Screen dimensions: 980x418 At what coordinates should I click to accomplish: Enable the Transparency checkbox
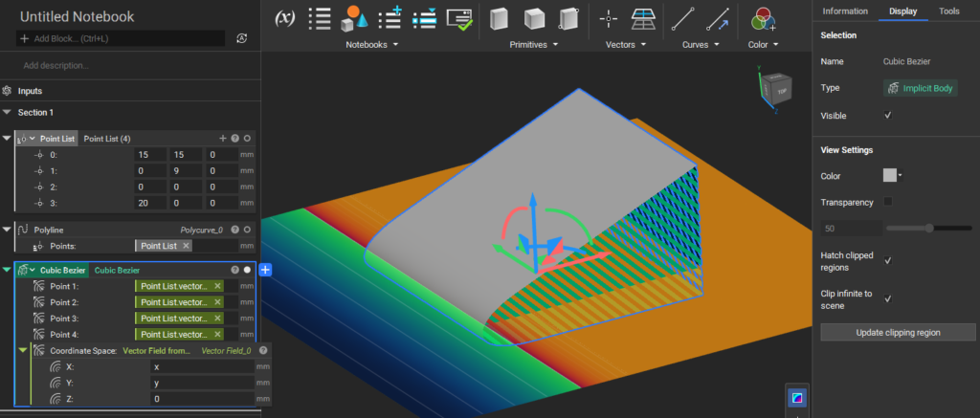[888, 202]
